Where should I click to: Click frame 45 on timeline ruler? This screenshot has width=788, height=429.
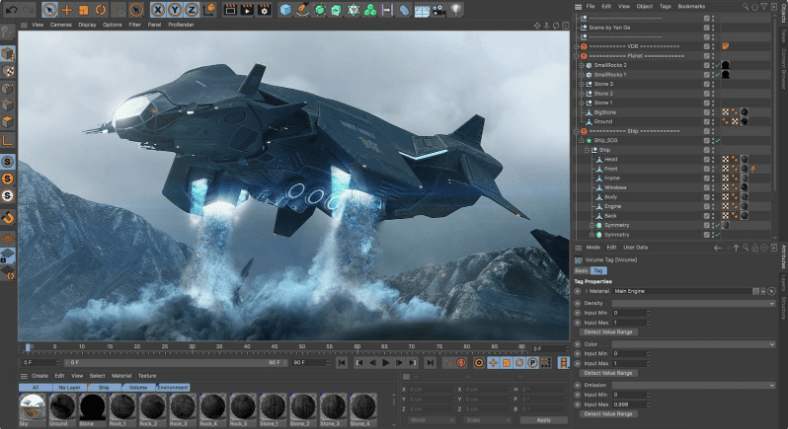click(274, 347)
